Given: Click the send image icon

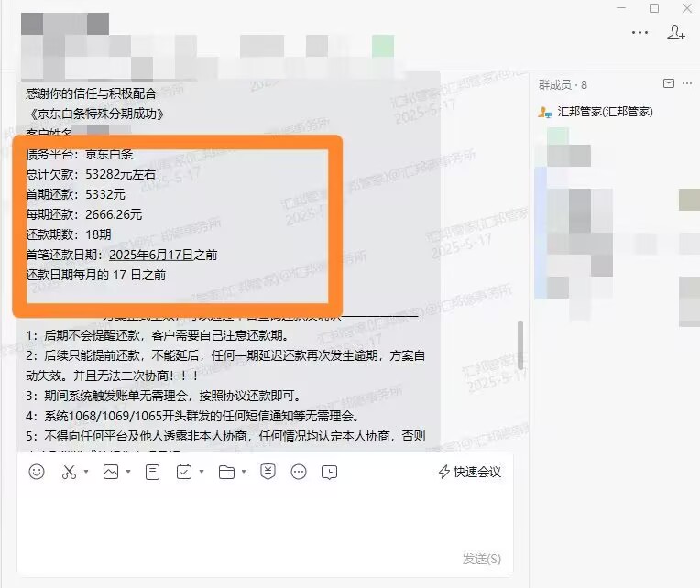Looking at the screenshot, I should (111, 472).
